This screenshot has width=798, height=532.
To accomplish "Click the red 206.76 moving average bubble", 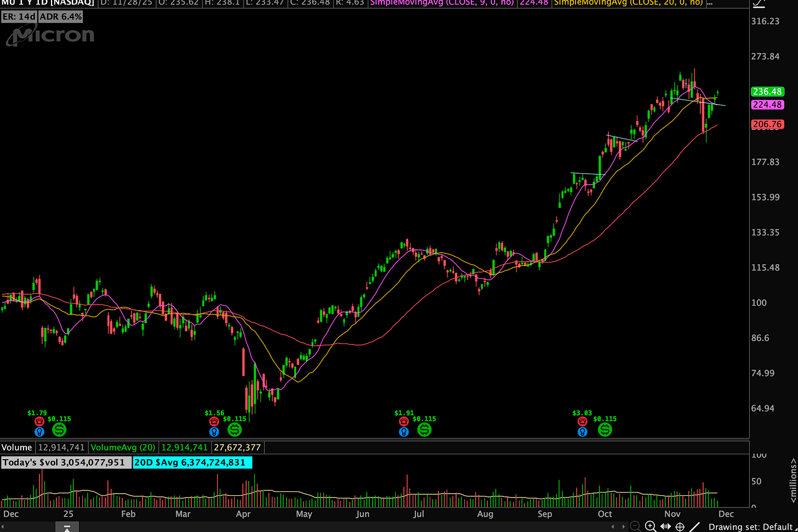I will (x=767, y=124).
